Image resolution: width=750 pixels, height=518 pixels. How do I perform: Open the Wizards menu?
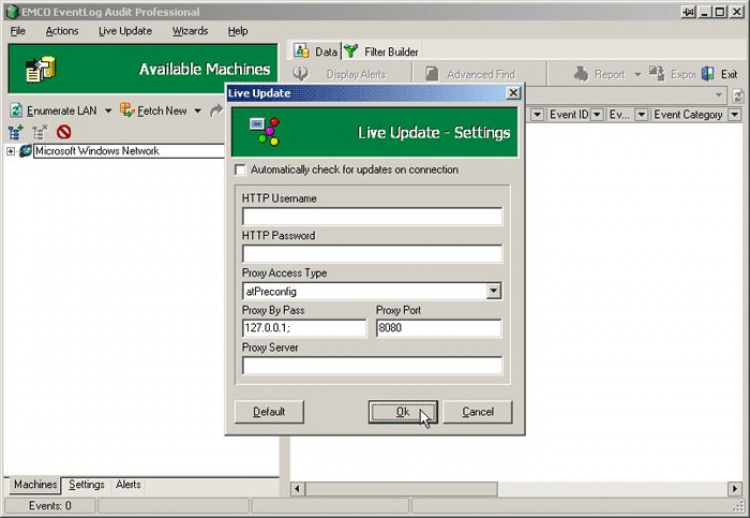190,31
